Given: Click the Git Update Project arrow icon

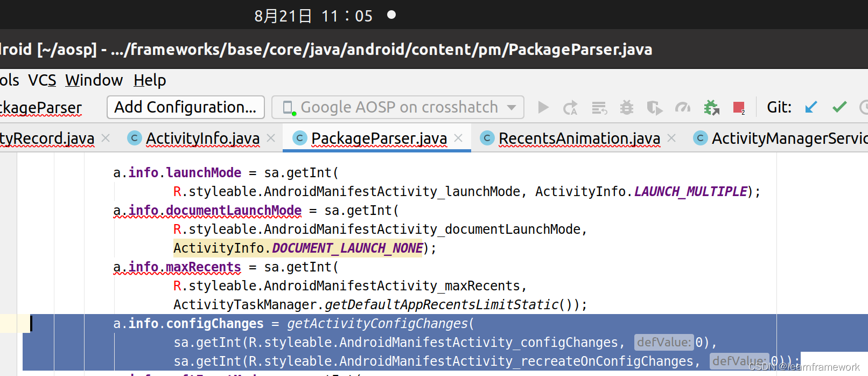Looking at the screenshot, I should pos(811,107).
